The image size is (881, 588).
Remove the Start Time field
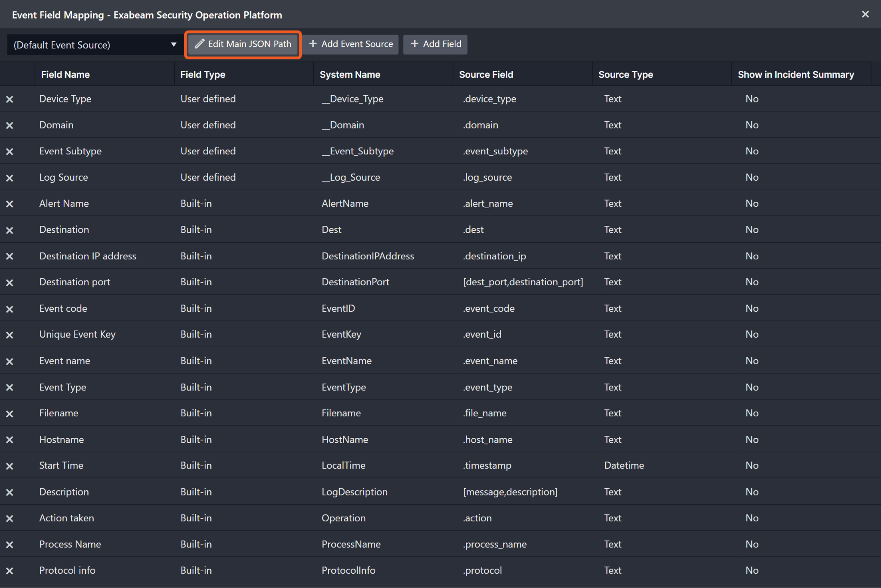(9, 466)
